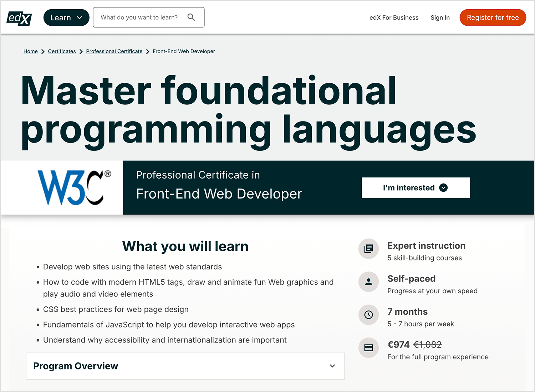Click Front-End Web Developer breadcrumb text

[x=184, y=51]
